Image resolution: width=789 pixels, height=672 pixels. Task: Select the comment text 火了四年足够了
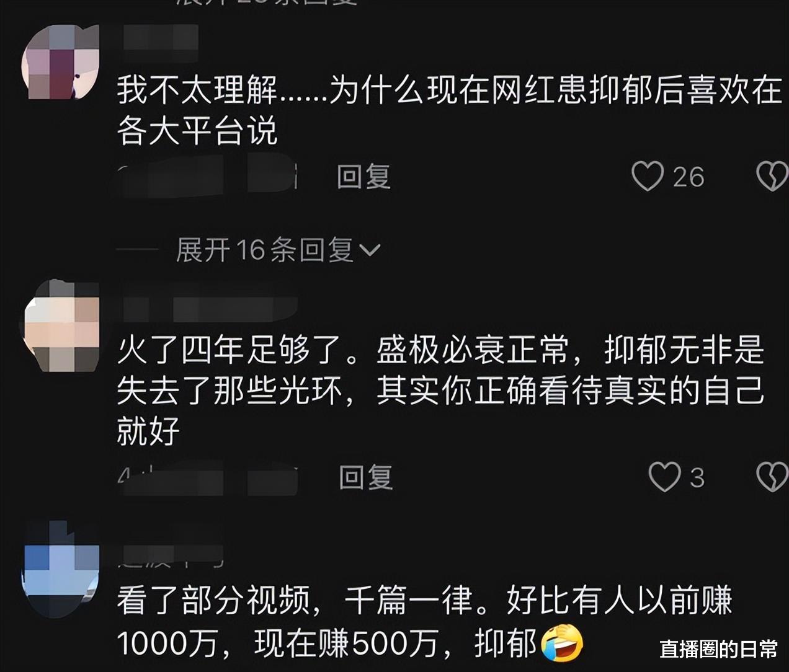tap(230, 350)
